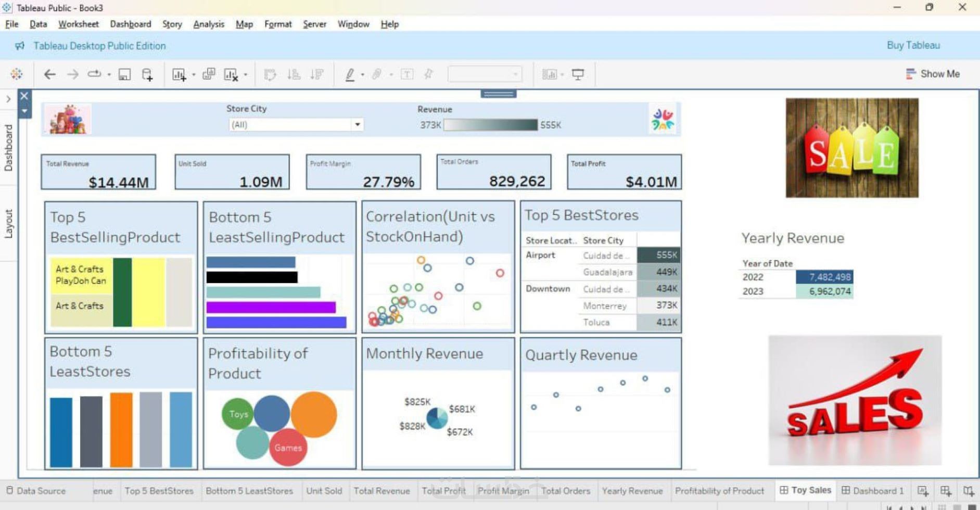This screenshot has width=980, height=510.
Task: Open the Layout side pane tab
Action: pos(8,224)
